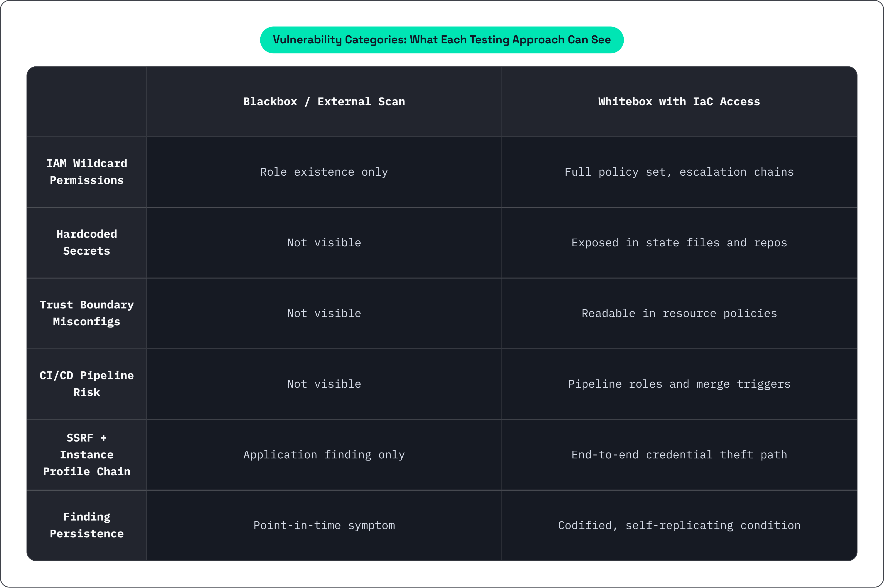Click the 'Point-in-time symptom' cell
The width and height of the screenshot is (884, 588).
pyautogui.click(x=324, y=525)
